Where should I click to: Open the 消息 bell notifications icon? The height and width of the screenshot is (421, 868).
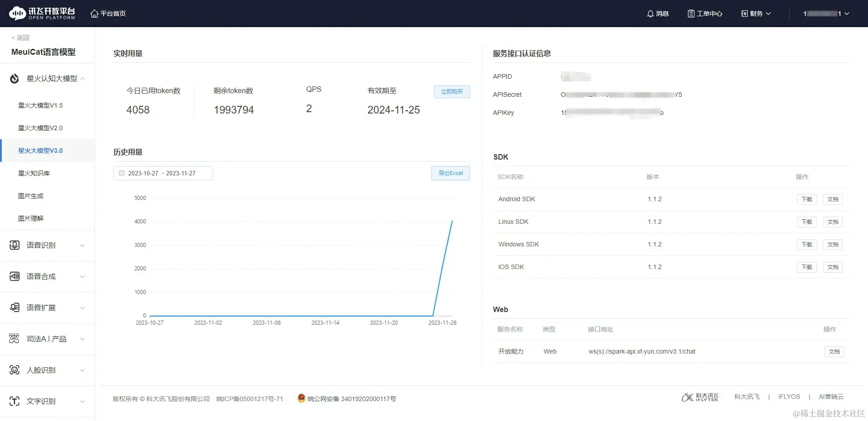point(650,14)
